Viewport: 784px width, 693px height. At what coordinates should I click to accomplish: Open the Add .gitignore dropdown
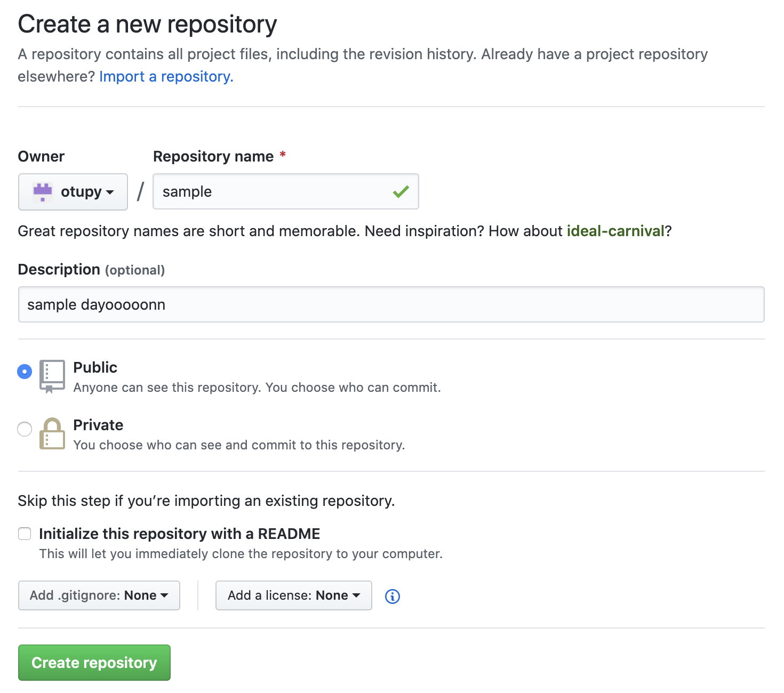[99, 595]
